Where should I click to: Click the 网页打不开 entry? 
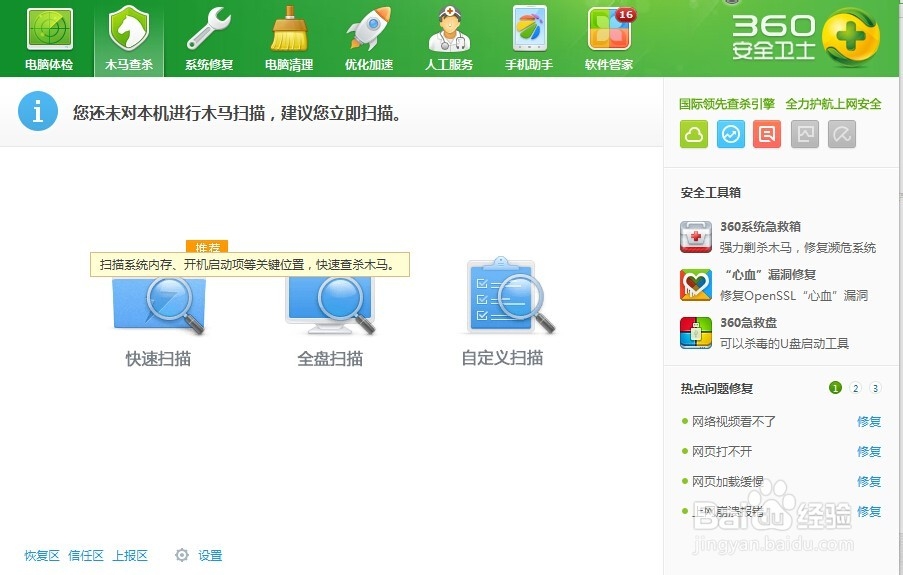point(722,451)
